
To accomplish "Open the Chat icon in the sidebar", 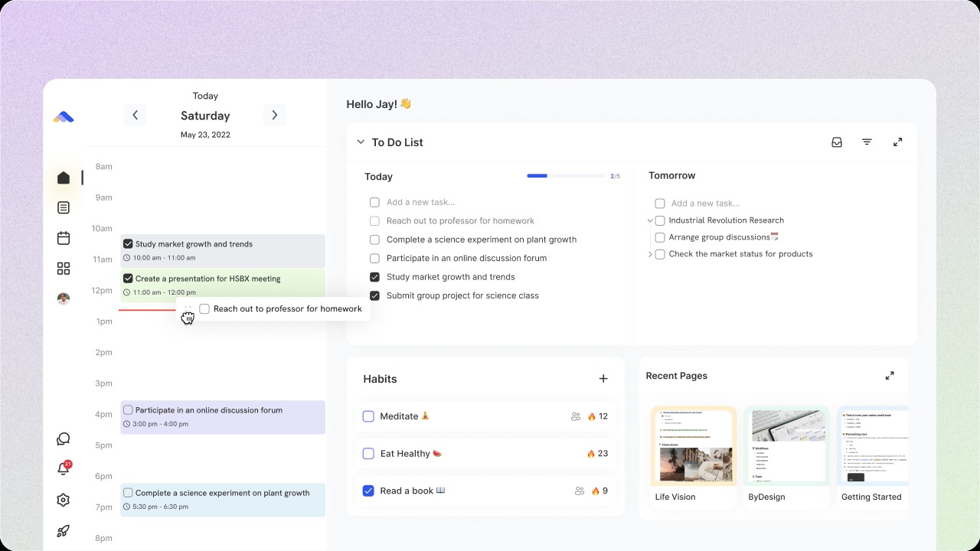I will [64, 439].
